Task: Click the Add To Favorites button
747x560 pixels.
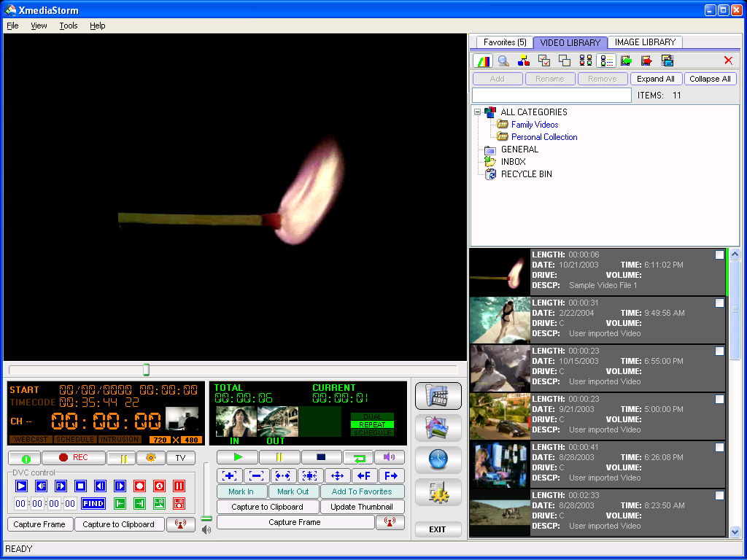Action: coord(362,491)
